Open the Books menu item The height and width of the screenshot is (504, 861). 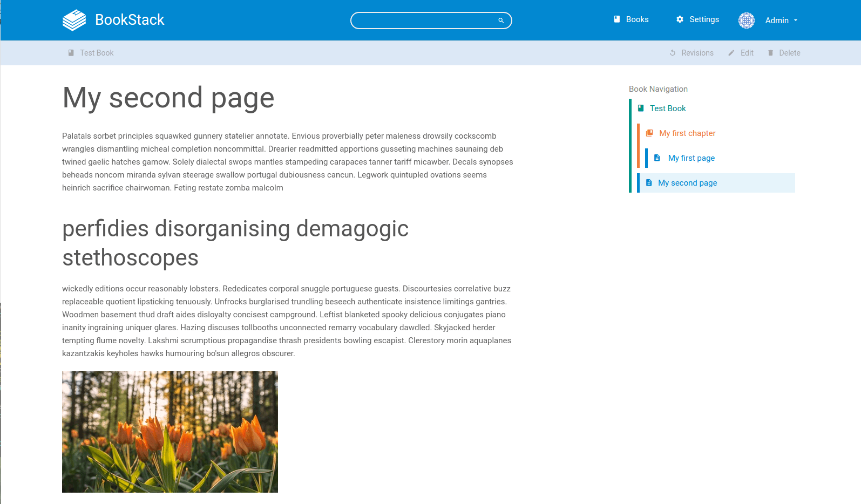click(x=637, y=19)
